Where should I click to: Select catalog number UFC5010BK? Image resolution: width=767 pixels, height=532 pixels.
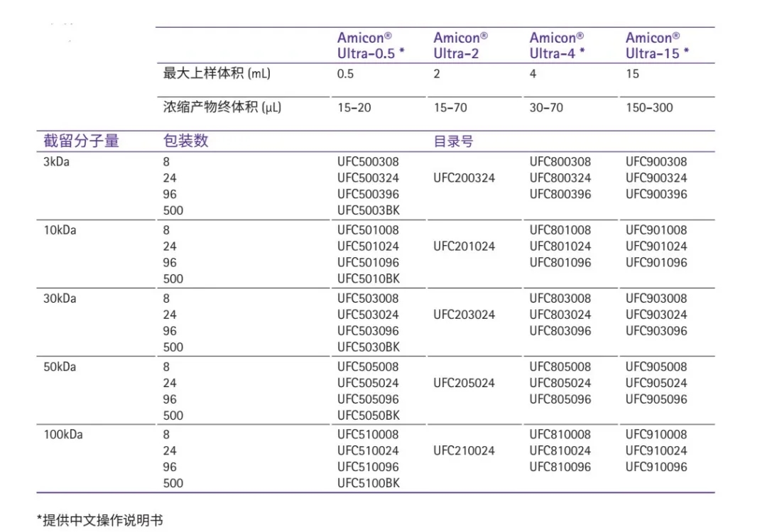coord(369,279)
